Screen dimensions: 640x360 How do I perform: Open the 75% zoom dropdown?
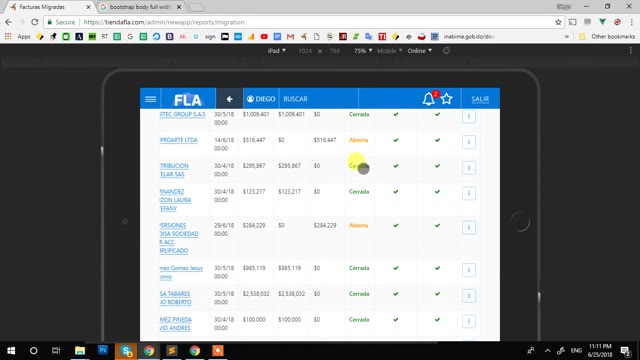click(x=363, y=51)
